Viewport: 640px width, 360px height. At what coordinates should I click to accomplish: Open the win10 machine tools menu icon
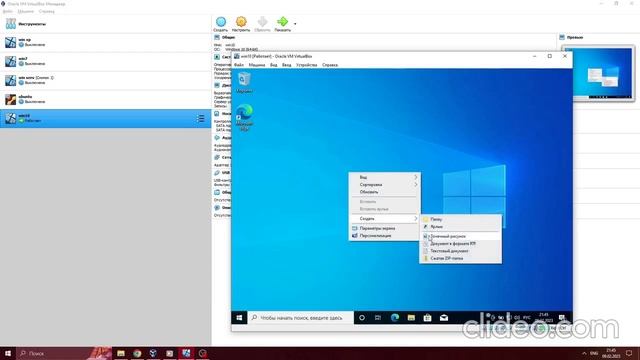pyautogui.click(x=200, y=118)
